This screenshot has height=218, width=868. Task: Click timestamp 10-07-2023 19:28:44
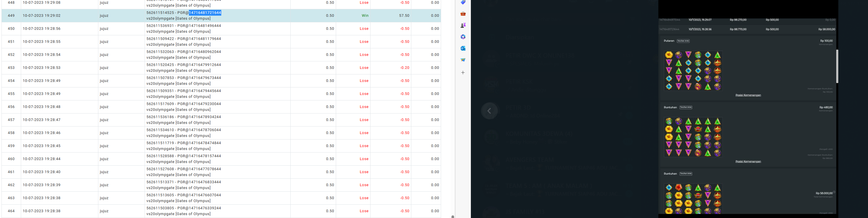tap(42, 159)
